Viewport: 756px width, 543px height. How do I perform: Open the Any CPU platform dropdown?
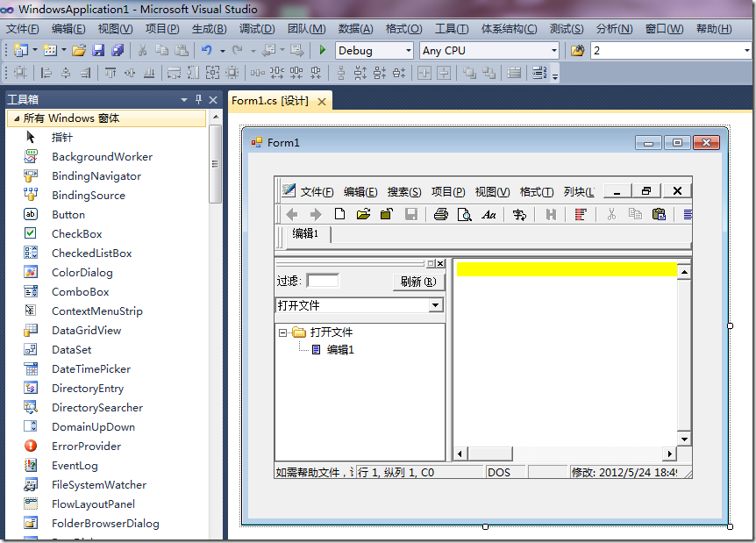[x=553, y=51]
